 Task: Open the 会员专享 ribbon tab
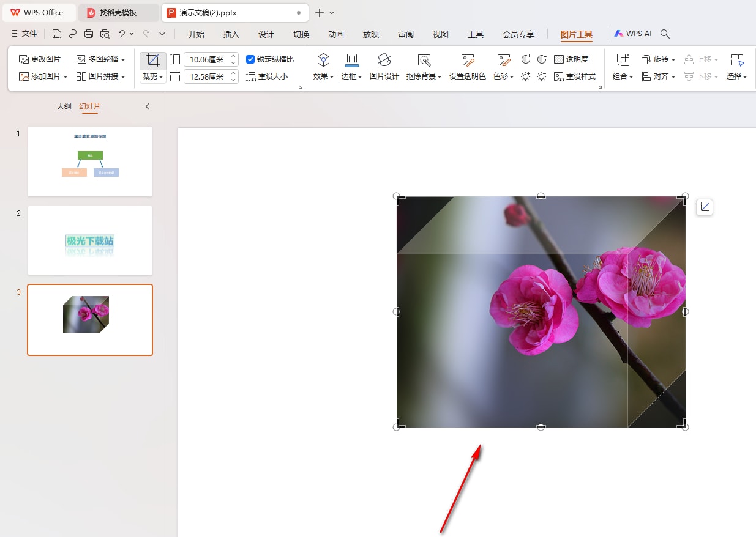pos(518,34)
